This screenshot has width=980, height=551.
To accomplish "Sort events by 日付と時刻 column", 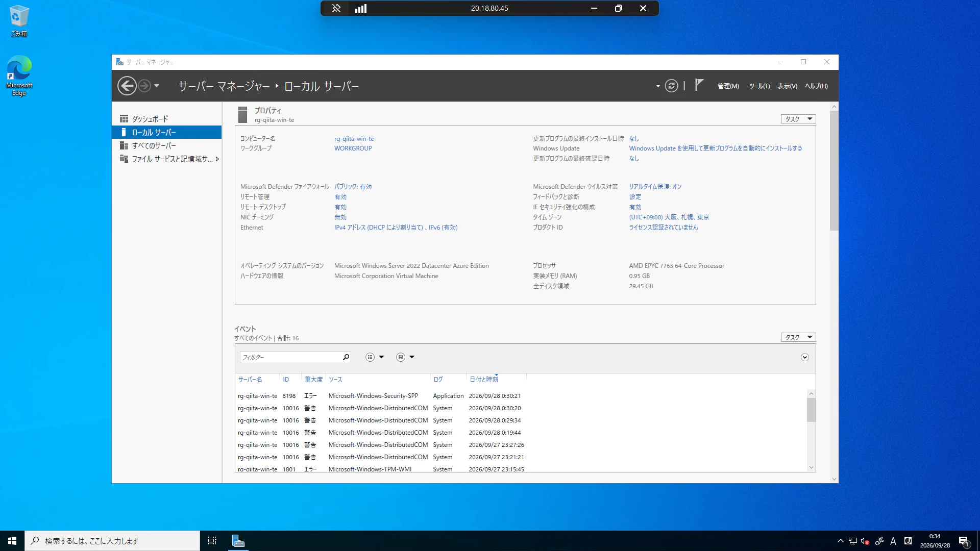I will (483, 379).
